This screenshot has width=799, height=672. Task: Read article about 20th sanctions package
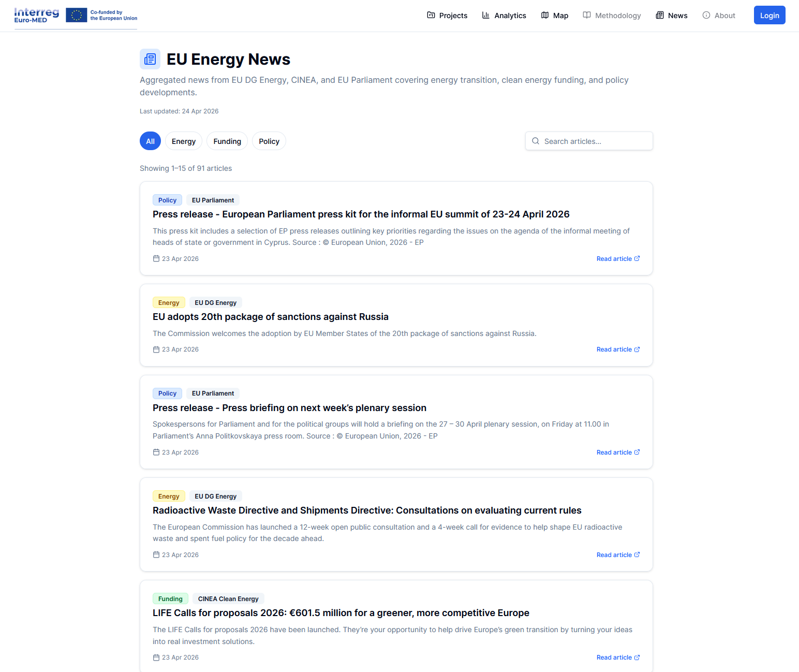618,349
